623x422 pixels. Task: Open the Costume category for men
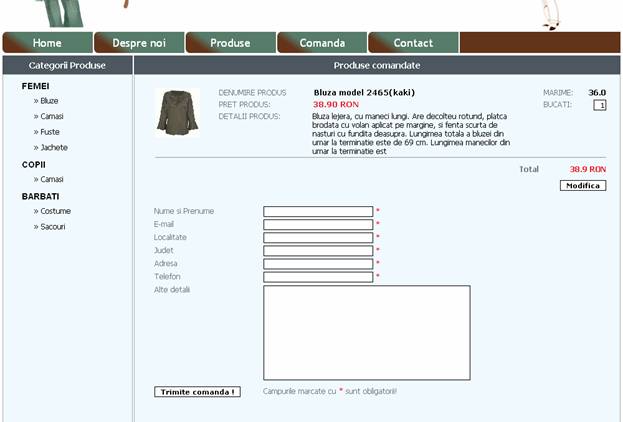click(x=55, y=211)
